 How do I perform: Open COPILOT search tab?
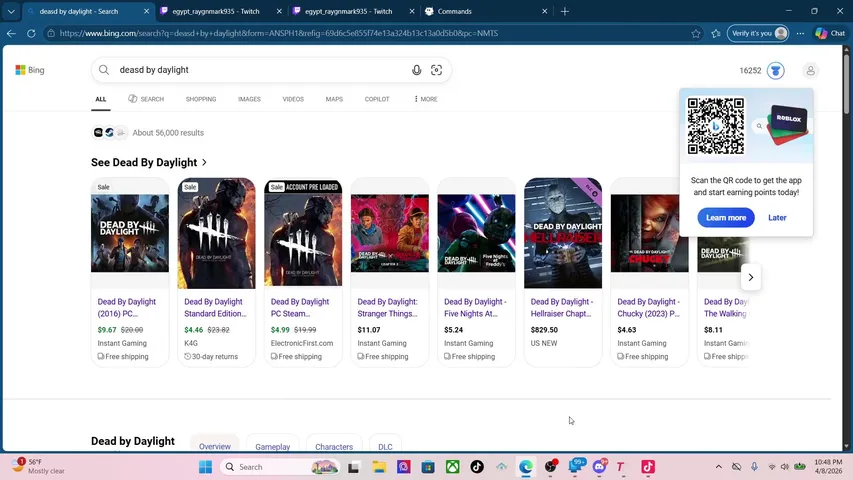[377, 99]
